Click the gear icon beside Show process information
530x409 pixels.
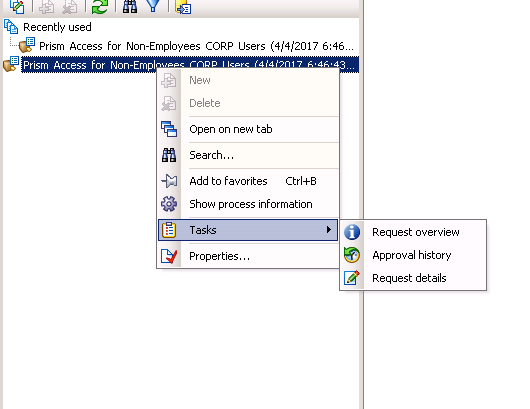pos(169,204)
